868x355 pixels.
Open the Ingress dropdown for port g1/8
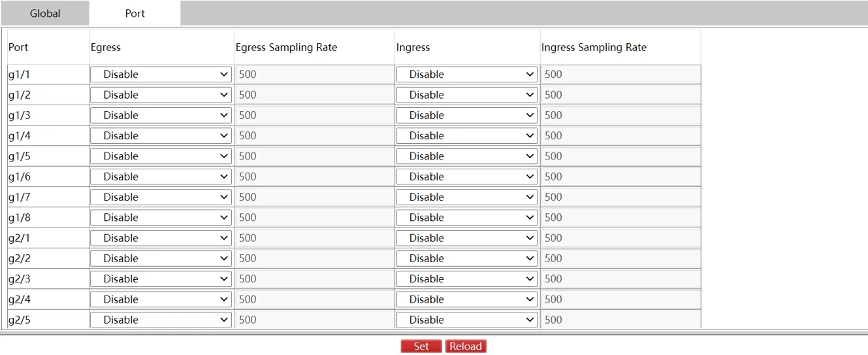pos(466,218)
